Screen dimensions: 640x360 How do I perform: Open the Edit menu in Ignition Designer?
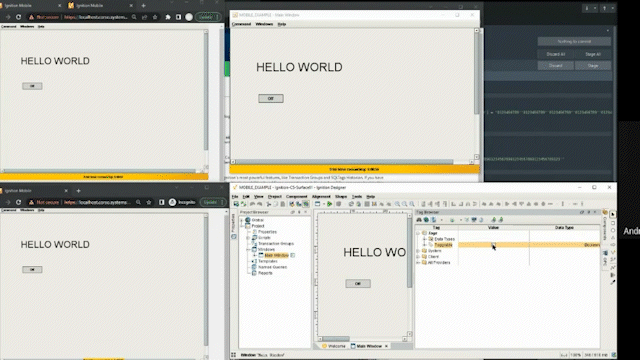coord(246,197)
